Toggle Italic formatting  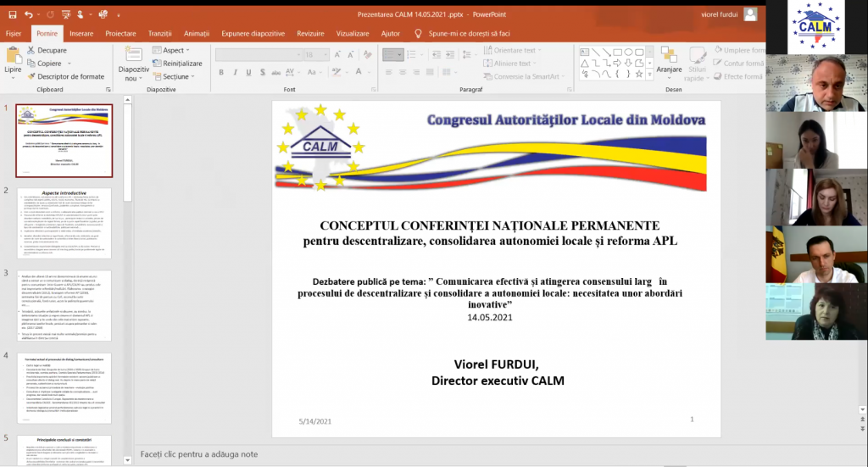pyautogui.click(x=236, y=72)
